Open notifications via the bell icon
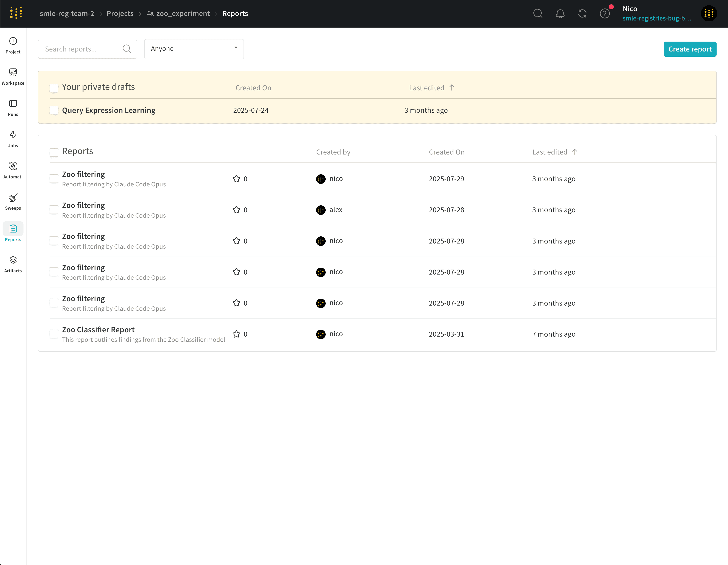This screenshot has height=565, width=728. (x=560, y=14)
